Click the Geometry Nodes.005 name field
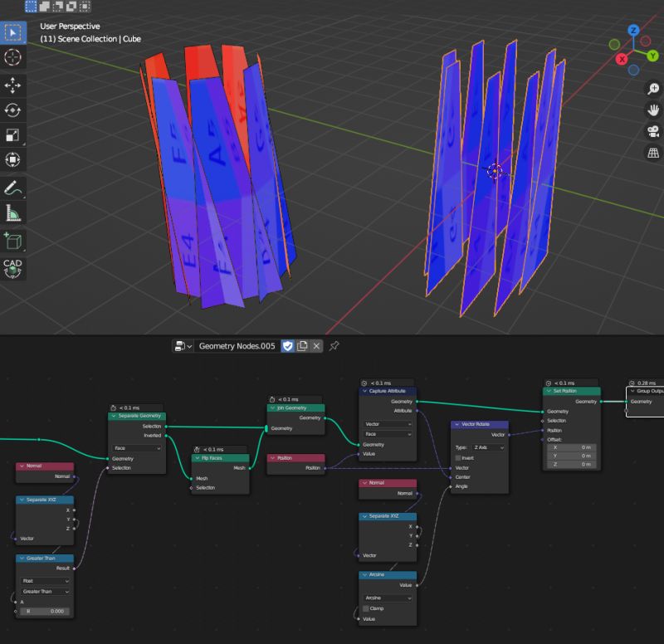Viewport: 664px width, 644px height. pyautogui.click(x=237, y=346)
